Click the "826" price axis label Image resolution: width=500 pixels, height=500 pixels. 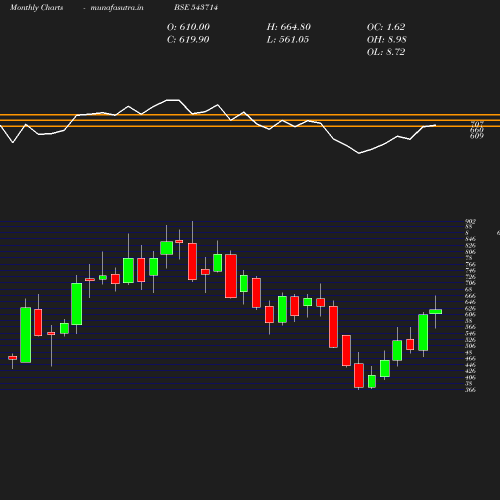point(470,246)
